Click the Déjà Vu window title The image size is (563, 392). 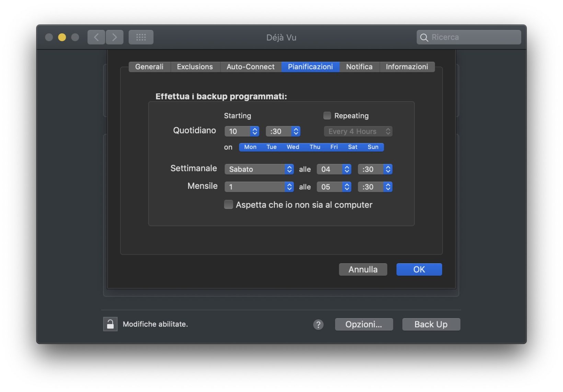pos(281,37)
